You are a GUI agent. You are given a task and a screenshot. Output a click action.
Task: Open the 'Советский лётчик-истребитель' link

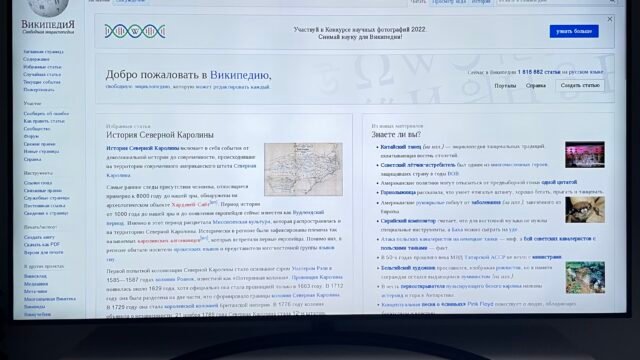(x=418, y=165)
